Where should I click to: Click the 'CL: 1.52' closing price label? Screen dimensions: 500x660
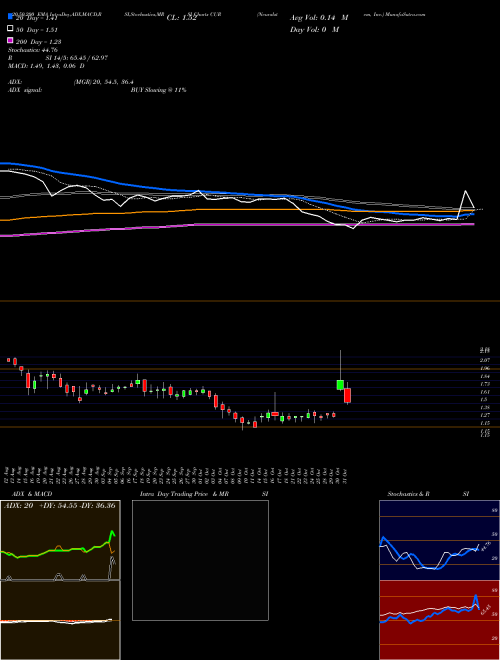(181, 18)
